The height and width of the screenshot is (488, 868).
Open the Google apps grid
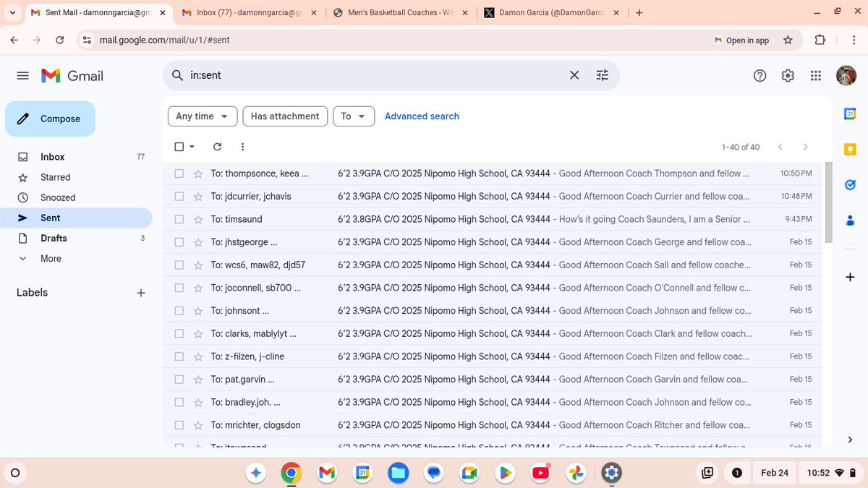(816, 76)
